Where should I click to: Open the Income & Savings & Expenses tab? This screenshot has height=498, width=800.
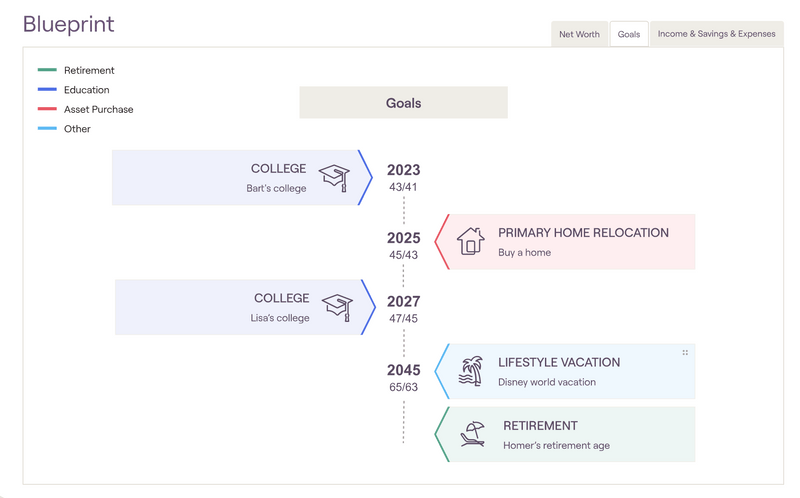[x=716, y=34]
